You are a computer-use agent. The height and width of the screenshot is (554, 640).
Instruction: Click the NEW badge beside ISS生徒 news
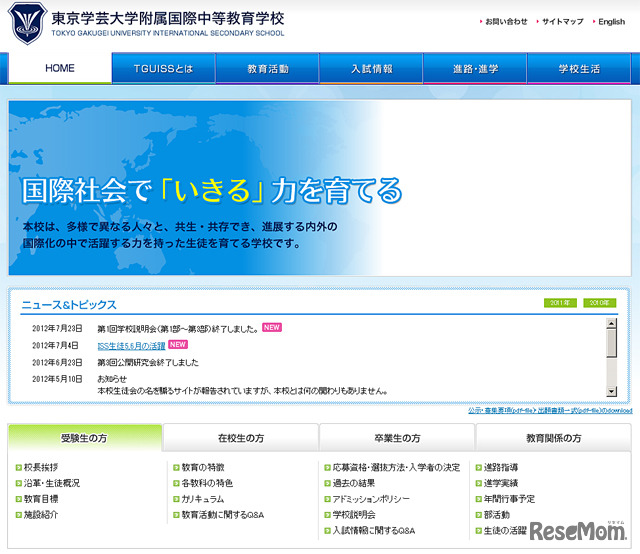coord(178,345)
